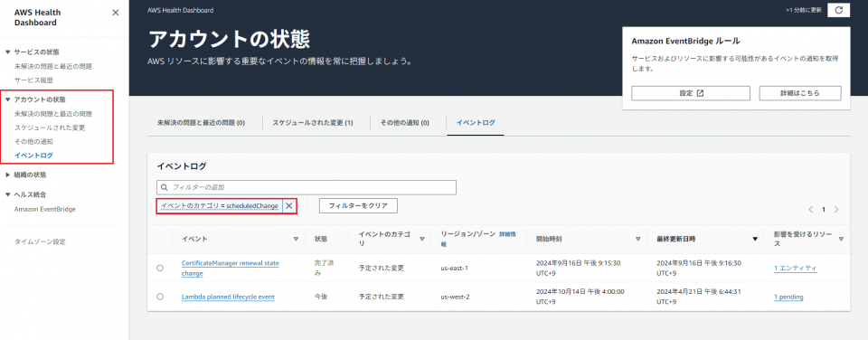The image size is (868, 340).
Task: Focus the フィルターの追加 search field
Action: (307, 187)
